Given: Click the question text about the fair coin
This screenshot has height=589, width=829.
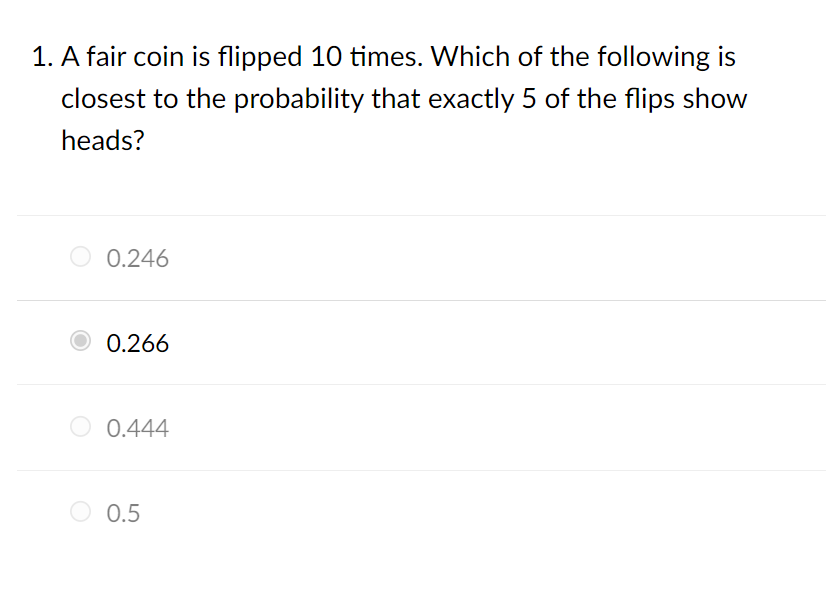Looking at the screenshot, I should tap(400, 98).
